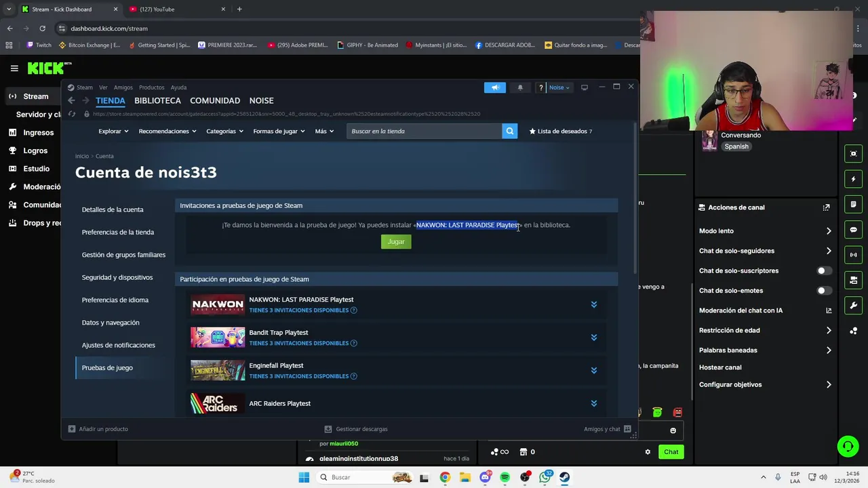Open the Noise account dropdown

pyautogui.click(x=559, y=87)
